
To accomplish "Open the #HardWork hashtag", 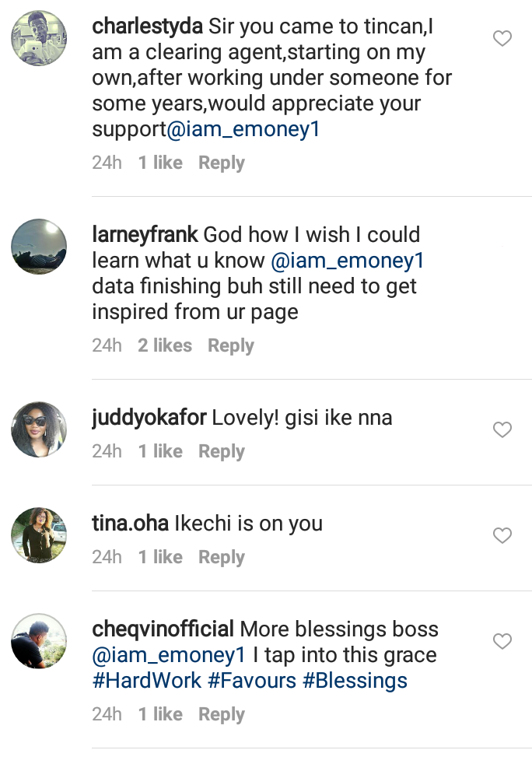I will (146, 681).
